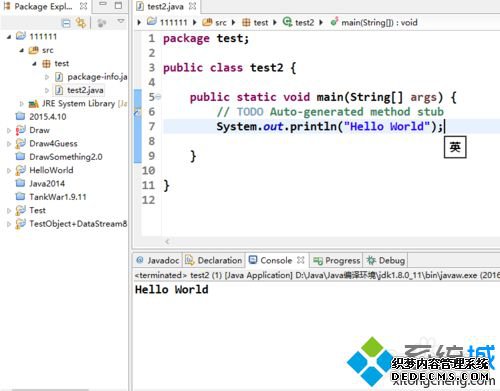Toggle fold marker on line 5
This screenshot has width=500, height=391.
159,97
